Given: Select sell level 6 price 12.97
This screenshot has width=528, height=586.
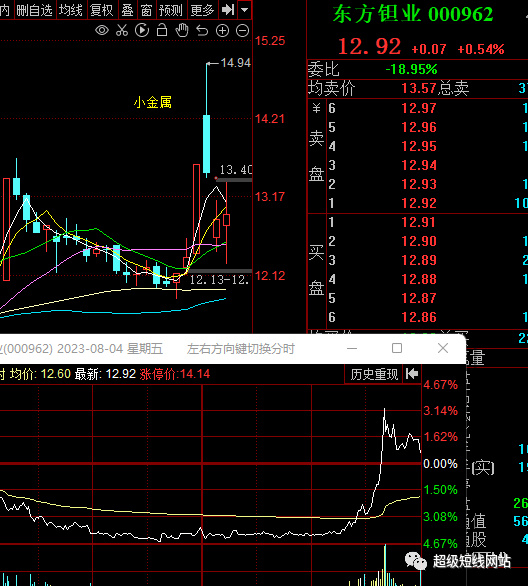Looking at the screenshot, I should tap(419, 108).
